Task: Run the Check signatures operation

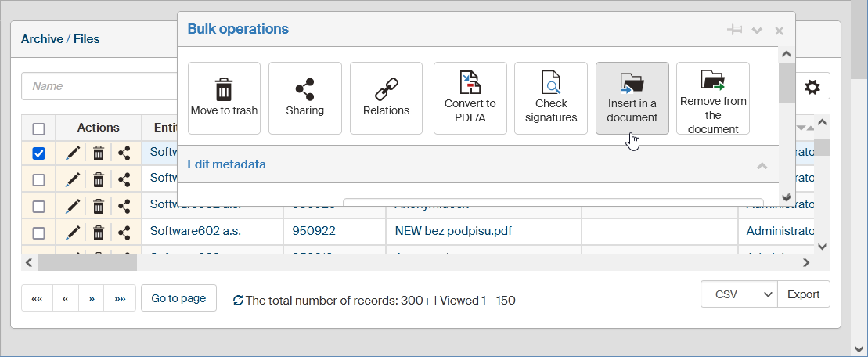Action: pyautogui.click(x=551, y=98)
